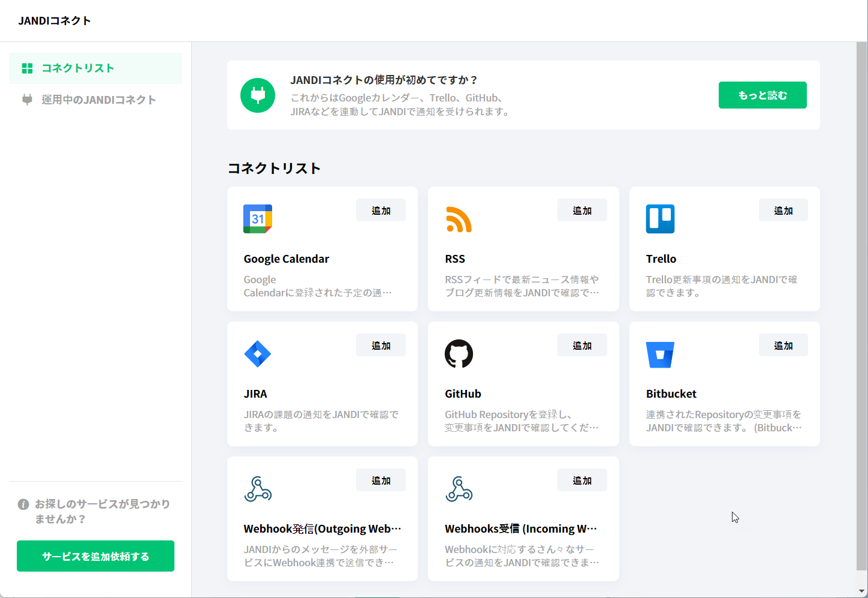
Task: Click the plug icon beside 運用中のJANDIコネクト
Action: click(x=27, y=100)
